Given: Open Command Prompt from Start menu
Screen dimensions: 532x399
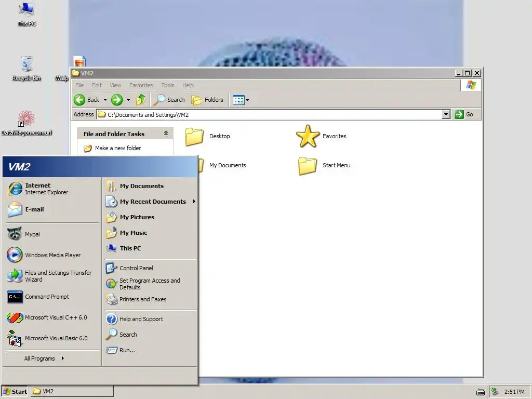Looking at the screenshot, I should coord(52,297).
